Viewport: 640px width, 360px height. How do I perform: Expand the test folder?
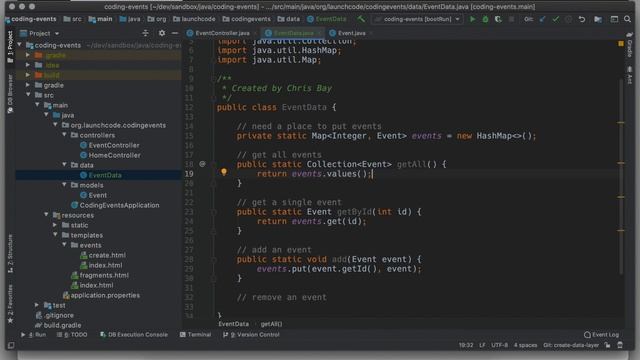coord(37,305)
